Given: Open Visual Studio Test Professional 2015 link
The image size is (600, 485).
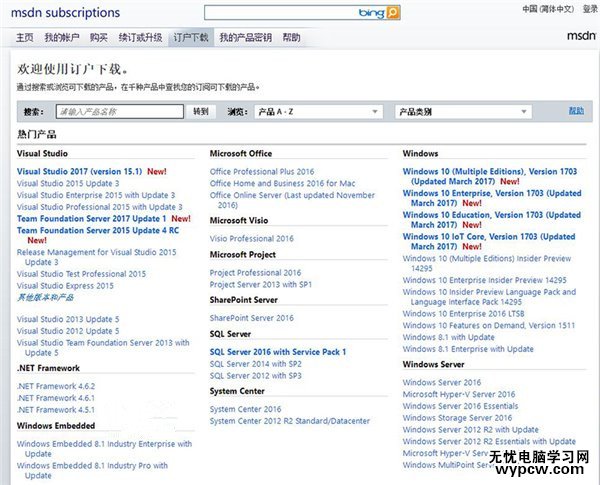Looking at the screenshot, I should [81, 274].
